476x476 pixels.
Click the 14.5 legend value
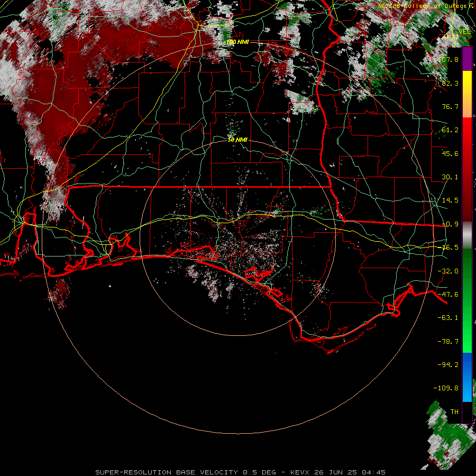click(x=450, y=200)
